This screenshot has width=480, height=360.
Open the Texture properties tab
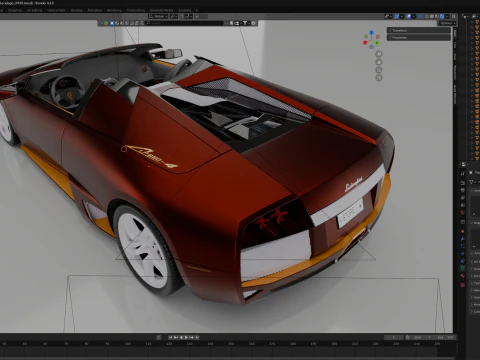point(463,284)
